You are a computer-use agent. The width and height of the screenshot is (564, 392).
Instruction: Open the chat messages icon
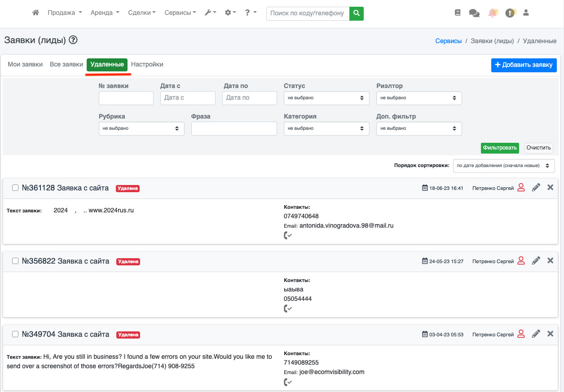474,13
